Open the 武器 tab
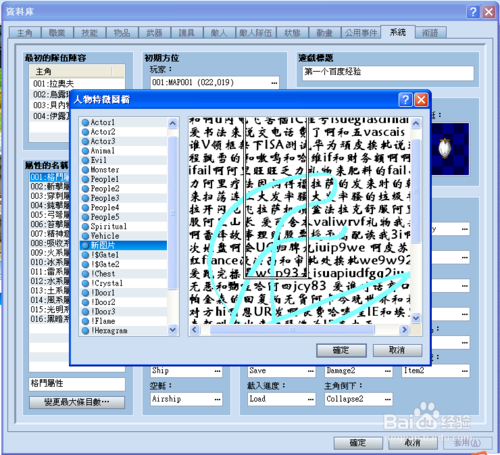This screenshot has height=455, width=500. coord(154,33)
